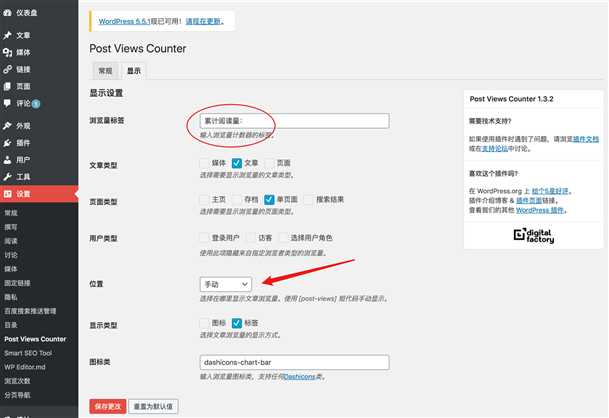Click the 工具 wrench icon in sidebar
The image size is (609, 418).
[x=7, y=177]
